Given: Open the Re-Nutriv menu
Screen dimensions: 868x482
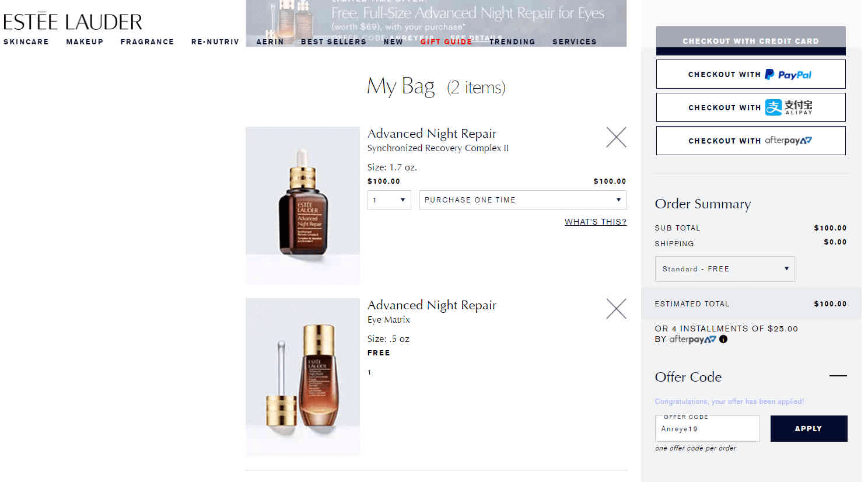Looking at the screenshot, I should point(215,42).
